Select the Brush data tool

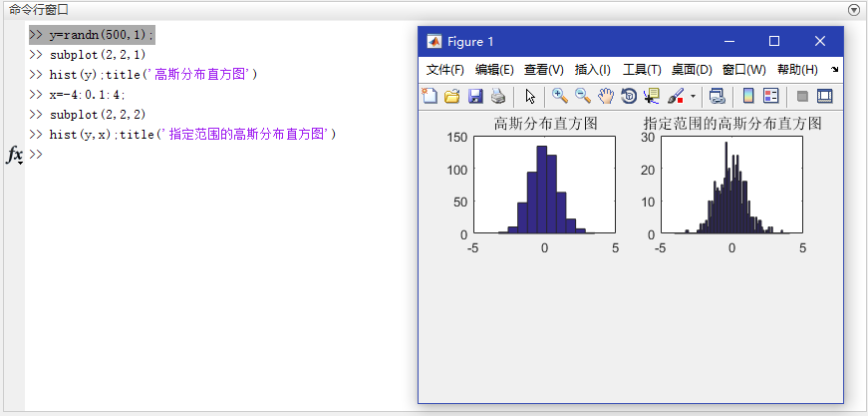pyautogui.click(x=676, y=97)
